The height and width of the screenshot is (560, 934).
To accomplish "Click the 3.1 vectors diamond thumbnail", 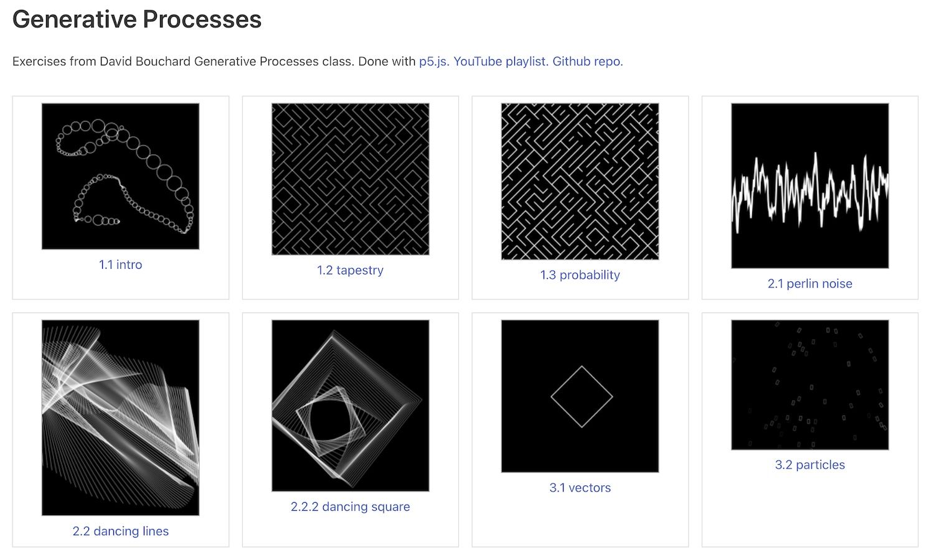I will coord(580,396).
